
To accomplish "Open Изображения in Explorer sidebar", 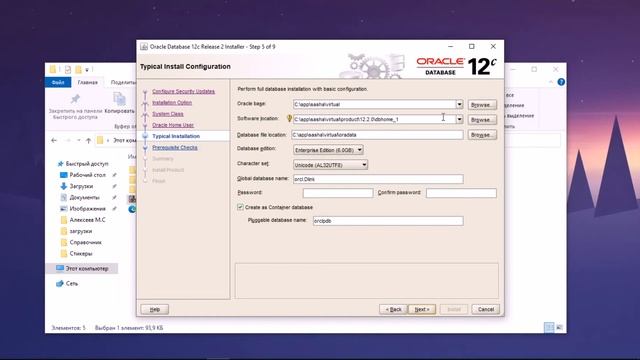I will (x=87, y=209).
